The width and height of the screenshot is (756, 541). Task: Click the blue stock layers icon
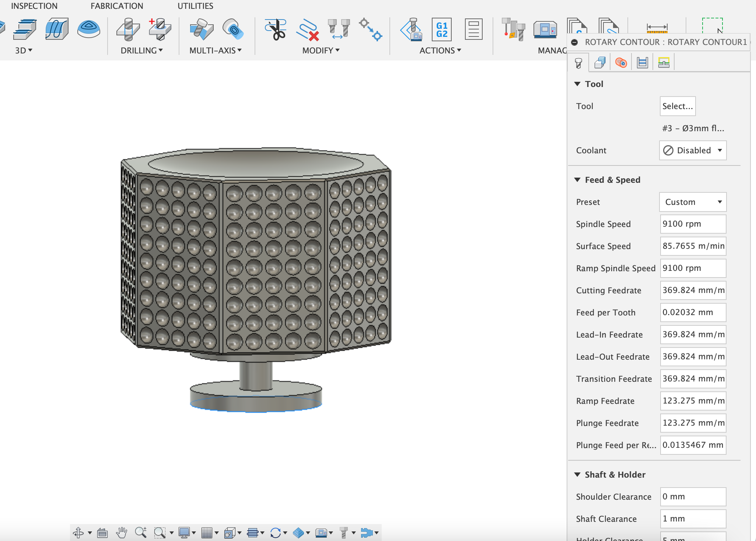(298, 533)
